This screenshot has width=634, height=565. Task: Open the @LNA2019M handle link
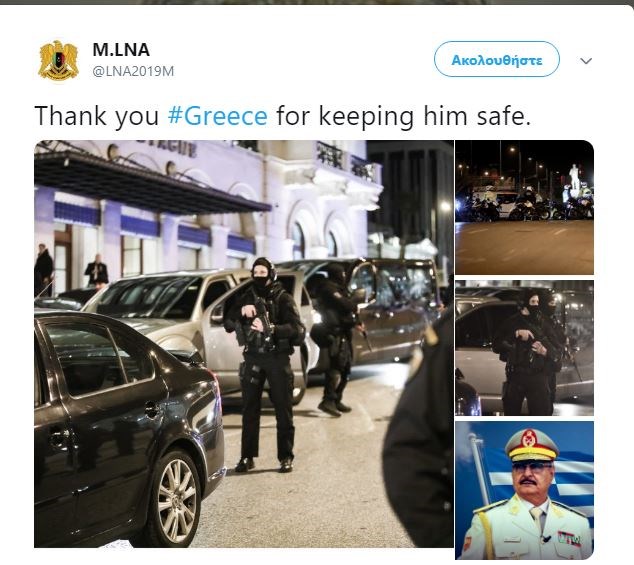pyautogui.click(x=133, y=71)
